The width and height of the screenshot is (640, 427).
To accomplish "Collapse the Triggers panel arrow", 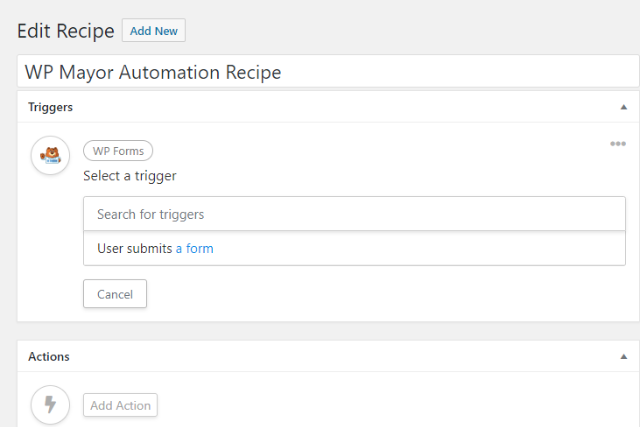I will click(x=623, y=107).
